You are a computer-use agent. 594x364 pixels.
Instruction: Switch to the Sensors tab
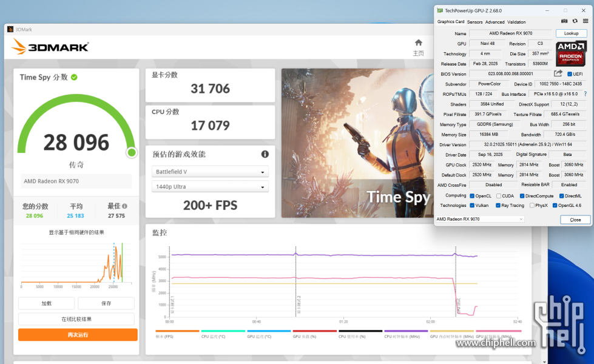pos(474,22)
